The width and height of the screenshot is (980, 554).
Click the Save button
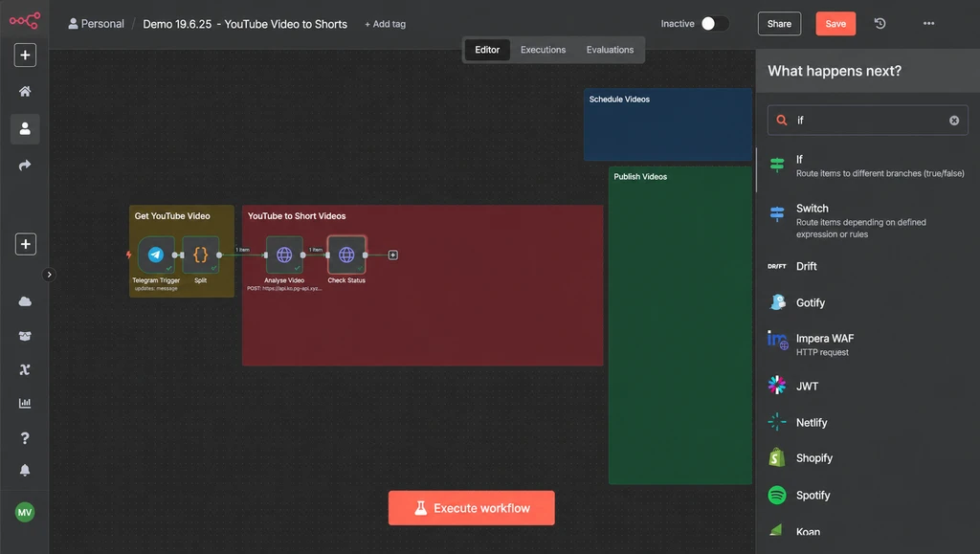[835, 24]
